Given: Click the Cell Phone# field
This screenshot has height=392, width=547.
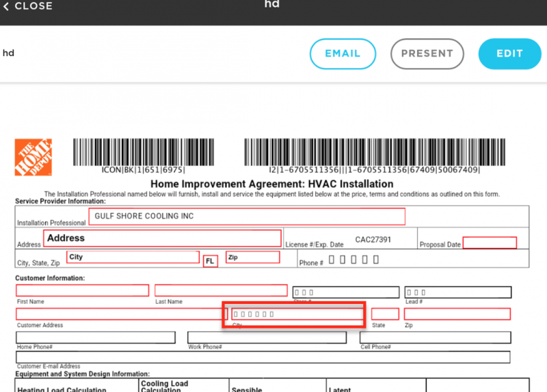Looking at the screenshot, I should coord(435,337).
